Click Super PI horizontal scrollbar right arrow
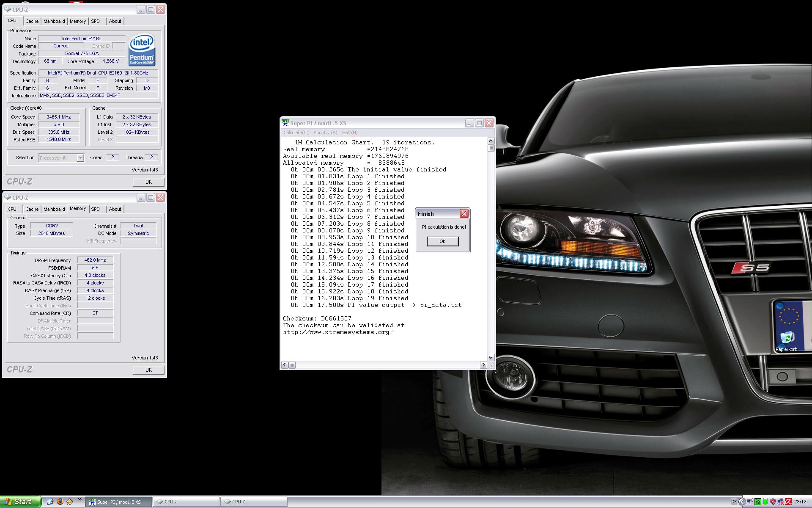The height and width of the screenshot is (508, 812). pyautogui.click(x=483, y=365)
